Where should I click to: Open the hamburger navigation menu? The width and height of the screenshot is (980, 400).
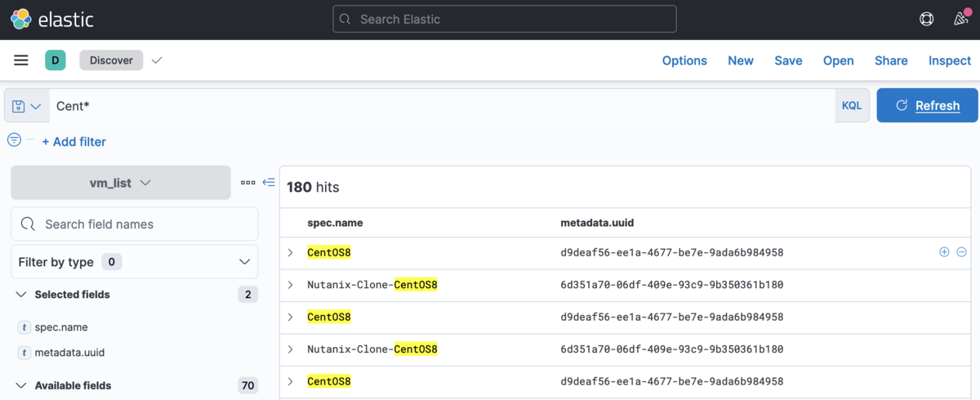pos(21,60)
